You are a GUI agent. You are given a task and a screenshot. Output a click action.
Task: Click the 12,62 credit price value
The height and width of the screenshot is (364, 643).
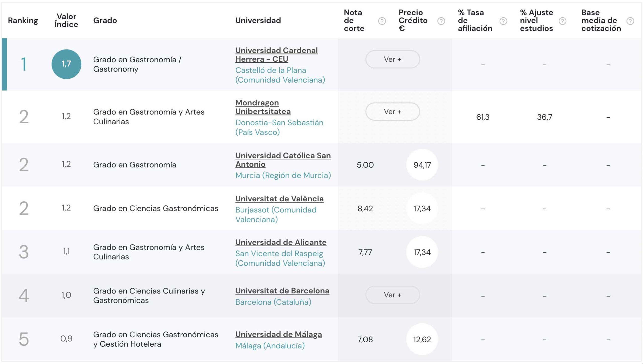click(x=422, y=339)
